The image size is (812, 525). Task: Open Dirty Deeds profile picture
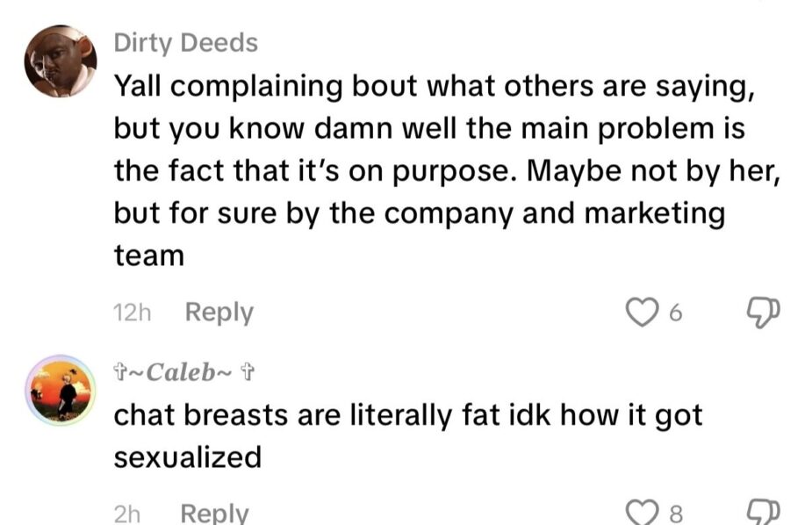click(60, 61)
